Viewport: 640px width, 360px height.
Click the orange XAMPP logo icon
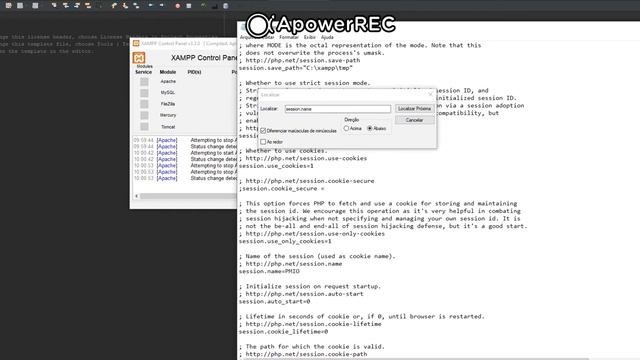(x=139, y=58)
